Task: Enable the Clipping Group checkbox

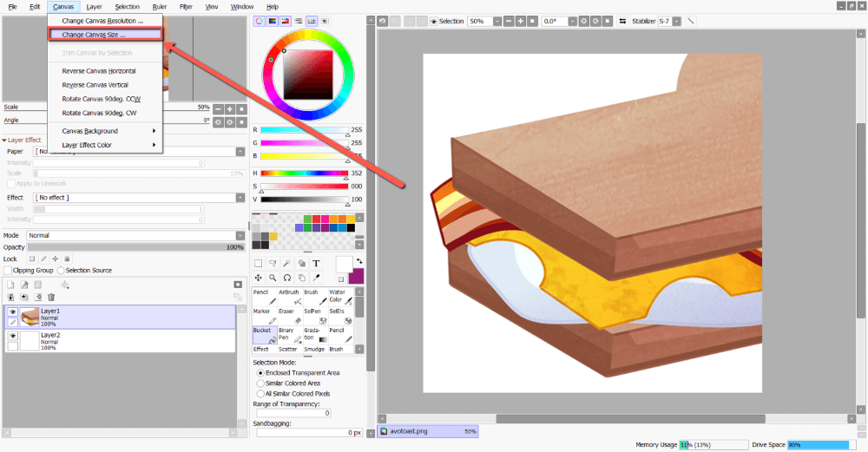Action: coord(8,270)
